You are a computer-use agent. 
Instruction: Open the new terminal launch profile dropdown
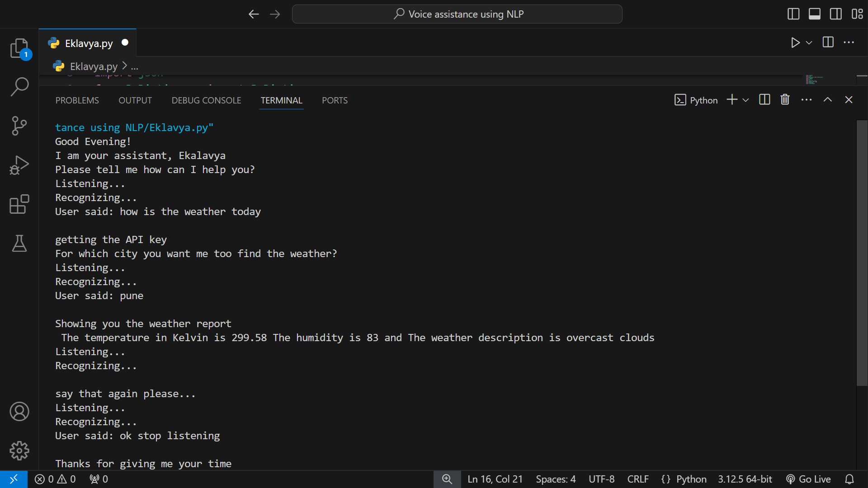coord(746,100)
